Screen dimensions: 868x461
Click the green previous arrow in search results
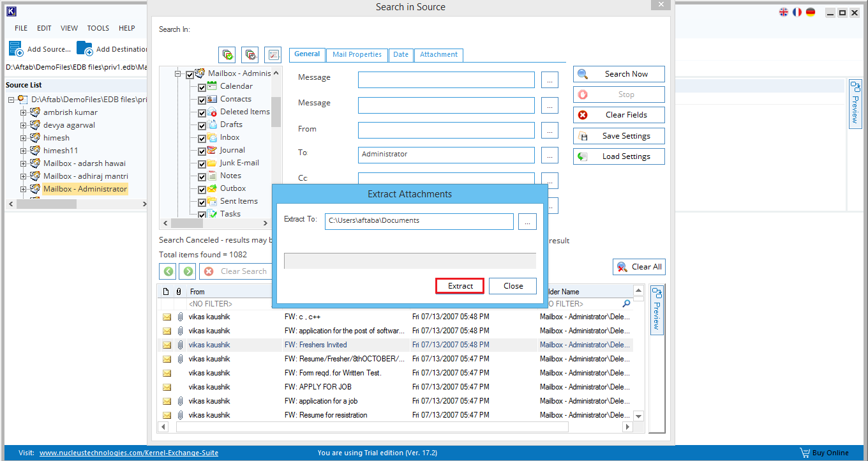tap(168, 271)
